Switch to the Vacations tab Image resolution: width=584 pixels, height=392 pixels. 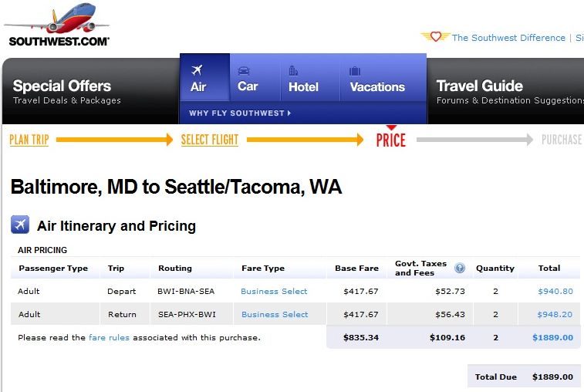[x=377, y=79]
